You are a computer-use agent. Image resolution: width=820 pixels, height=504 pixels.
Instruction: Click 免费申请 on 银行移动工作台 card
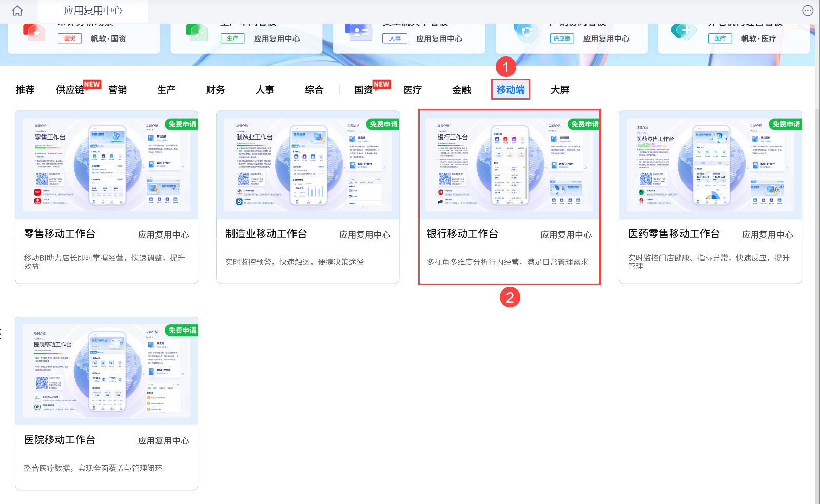click(x=584, y=124)
